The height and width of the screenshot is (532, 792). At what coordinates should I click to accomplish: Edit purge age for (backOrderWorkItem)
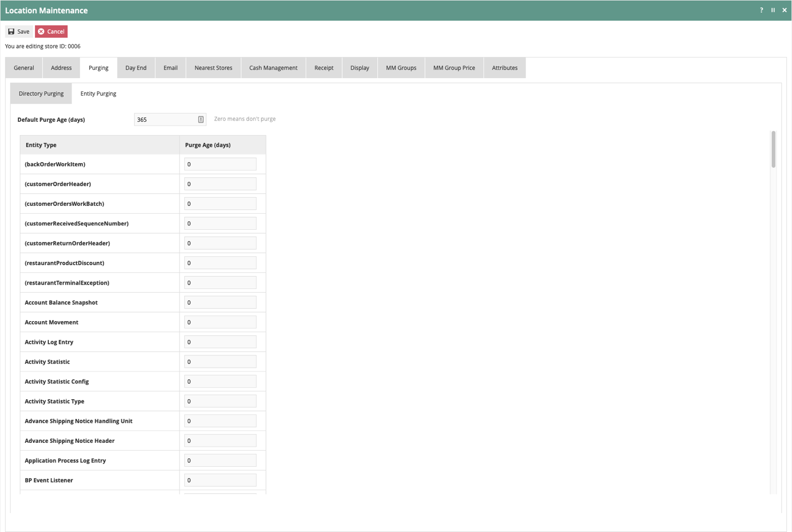pos(220,164)
